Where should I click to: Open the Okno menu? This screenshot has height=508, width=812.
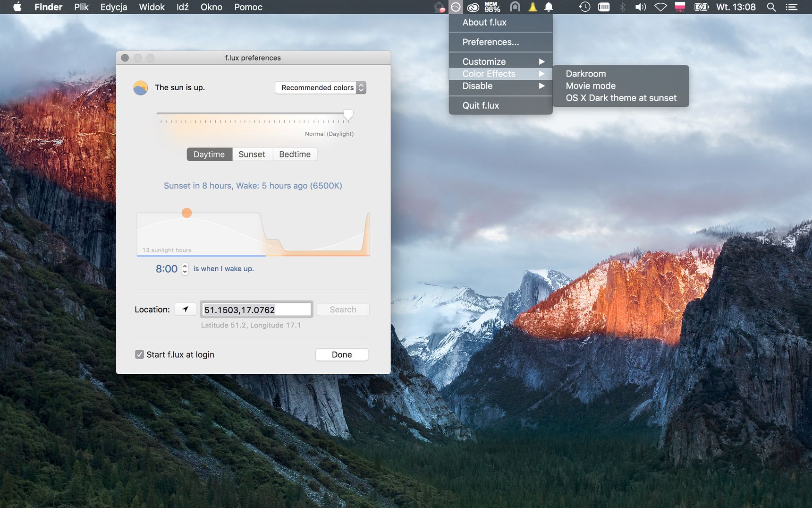(211, 7)
